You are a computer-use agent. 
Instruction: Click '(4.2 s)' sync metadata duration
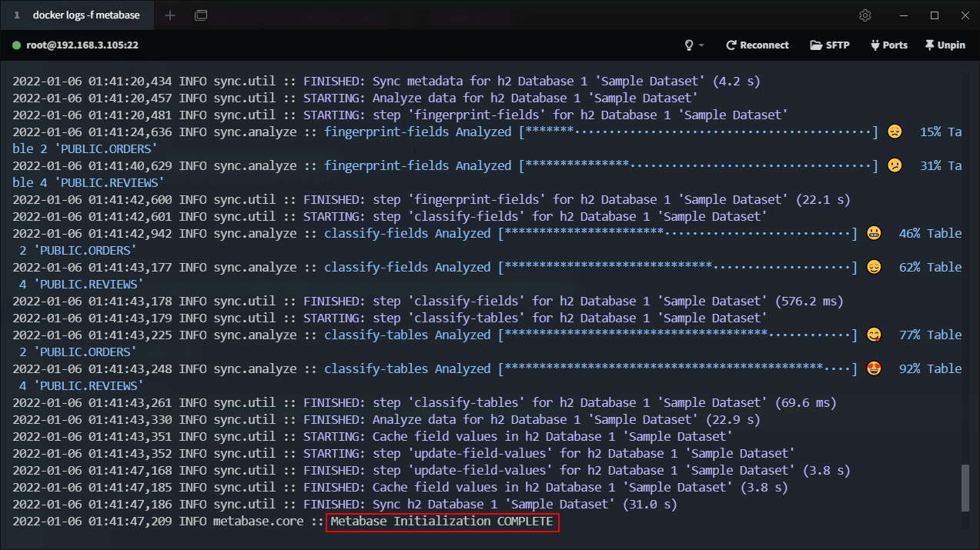(x=737, y=81)
